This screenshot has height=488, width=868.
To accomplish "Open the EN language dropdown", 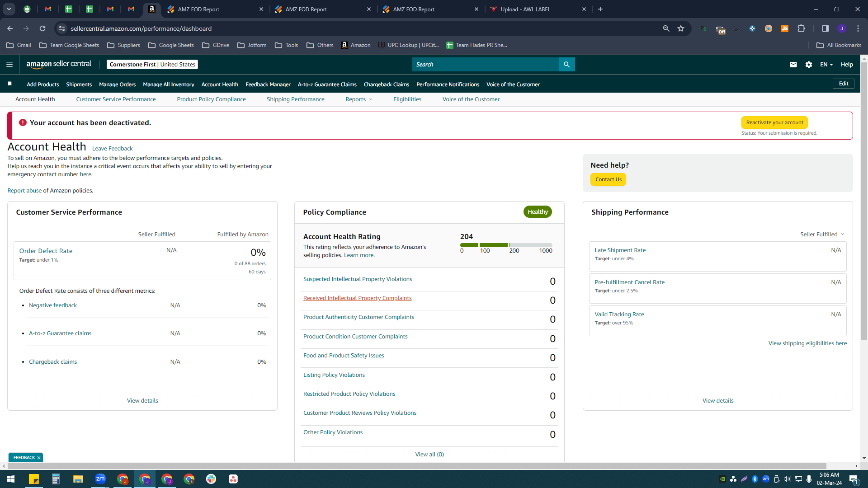I will tap(826, 65).
